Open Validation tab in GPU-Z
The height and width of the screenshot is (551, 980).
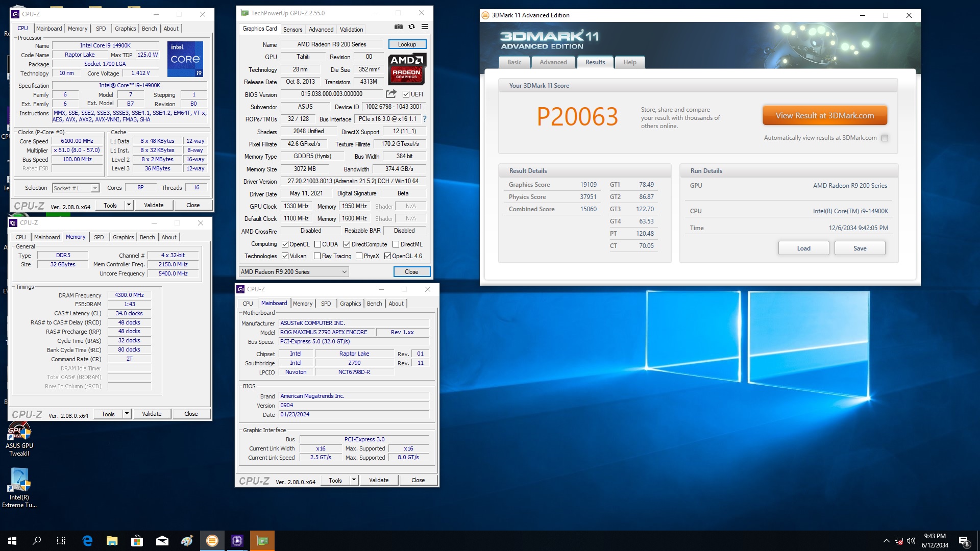pyautogui.click(x=352, y=30)
